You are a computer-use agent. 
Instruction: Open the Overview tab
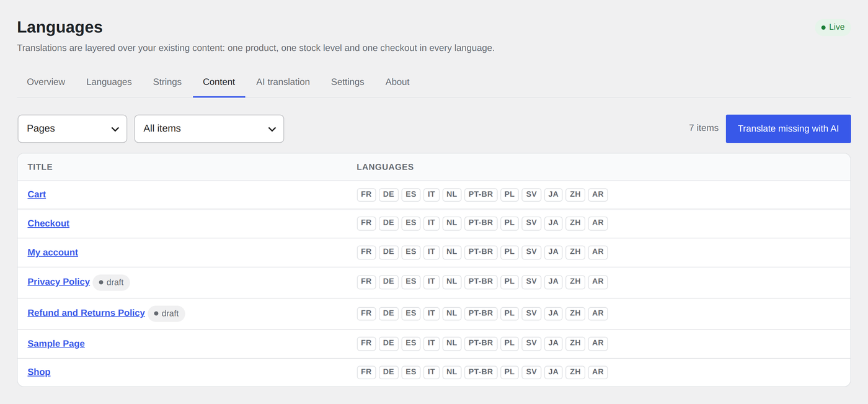pyautogui.click(x=46, y=82)
